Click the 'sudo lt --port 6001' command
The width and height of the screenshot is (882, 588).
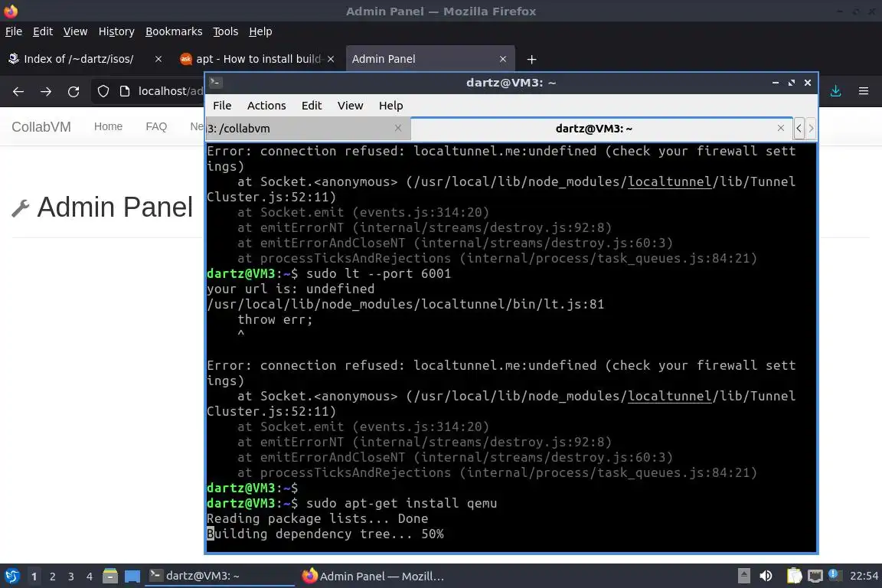[378, 273]
